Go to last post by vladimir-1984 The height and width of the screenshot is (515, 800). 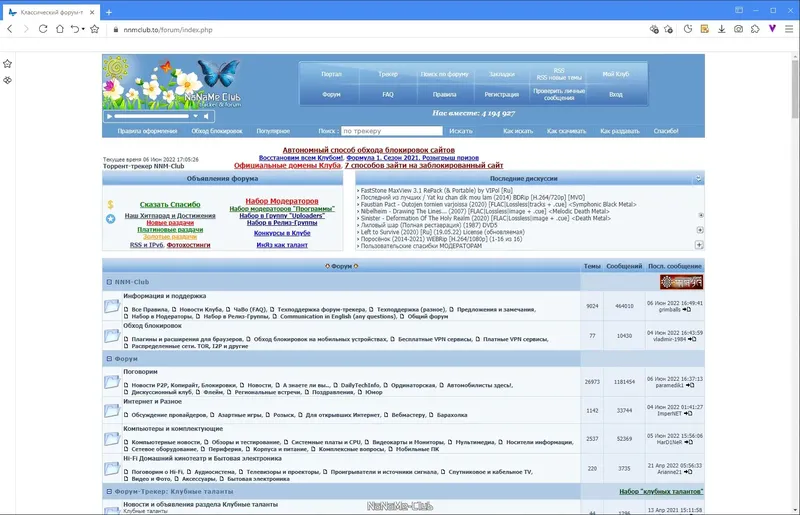click(692, 339)
